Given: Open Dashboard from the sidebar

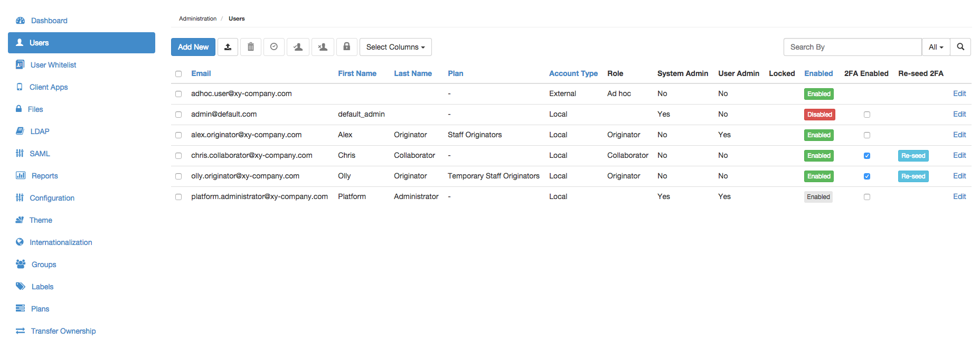Looking at the screenshot, I should pyautogui.click(x=49, y=21).
